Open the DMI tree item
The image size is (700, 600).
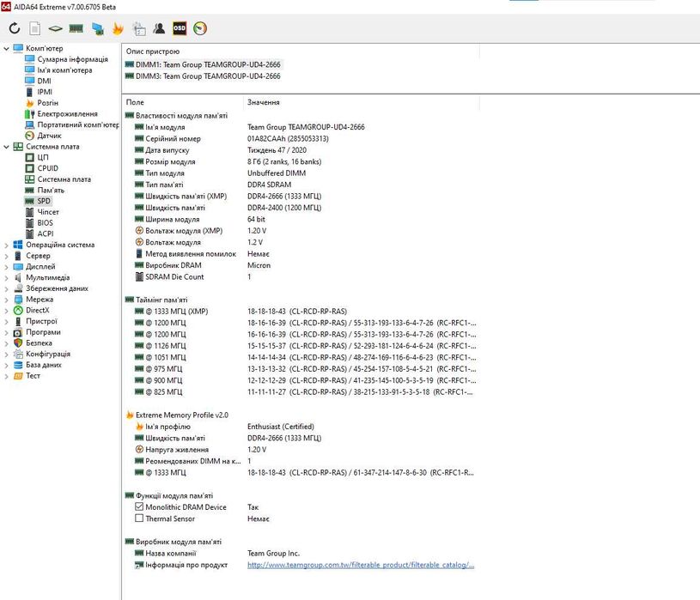(x=44, y=81)
